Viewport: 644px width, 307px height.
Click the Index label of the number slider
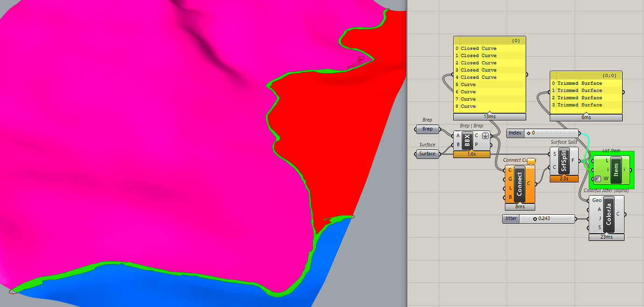515,133
